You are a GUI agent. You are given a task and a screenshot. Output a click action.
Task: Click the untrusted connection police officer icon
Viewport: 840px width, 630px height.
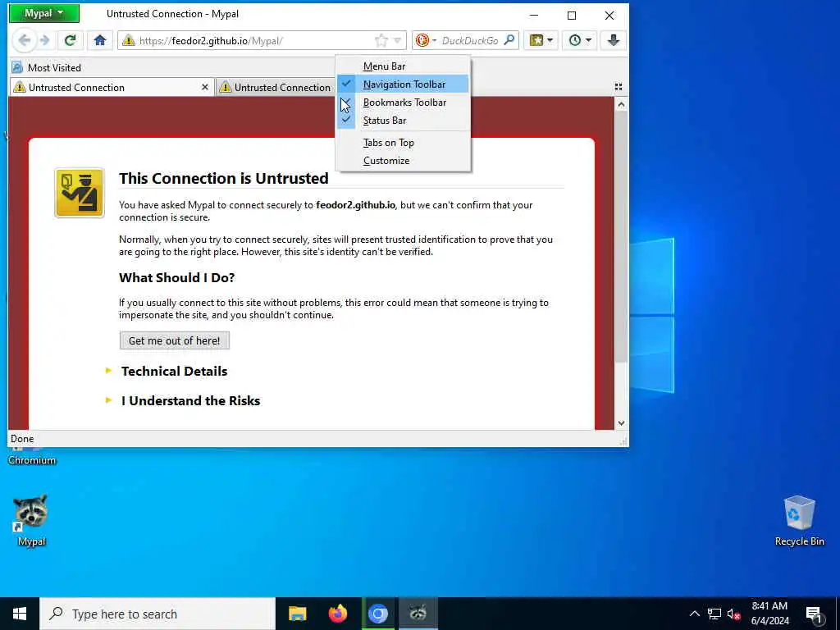[x=80, y=193]
